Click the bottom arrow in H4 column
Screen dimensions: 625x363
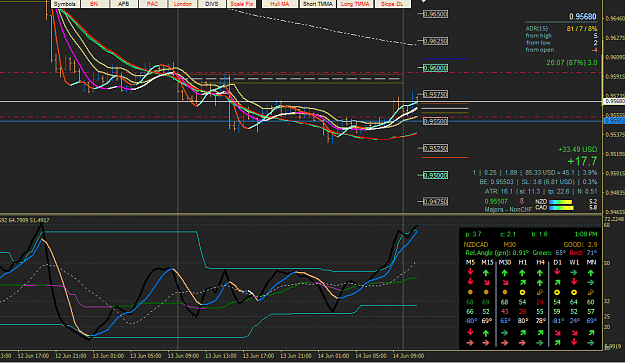coord(540,343)
